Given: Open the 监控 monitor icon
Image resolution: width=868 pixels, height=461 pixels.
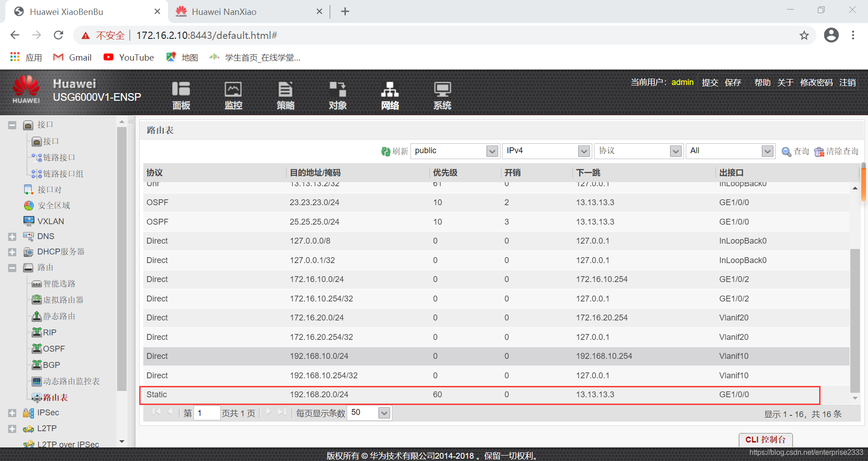Looking at the screenshot, I should (x=233, y=95).
